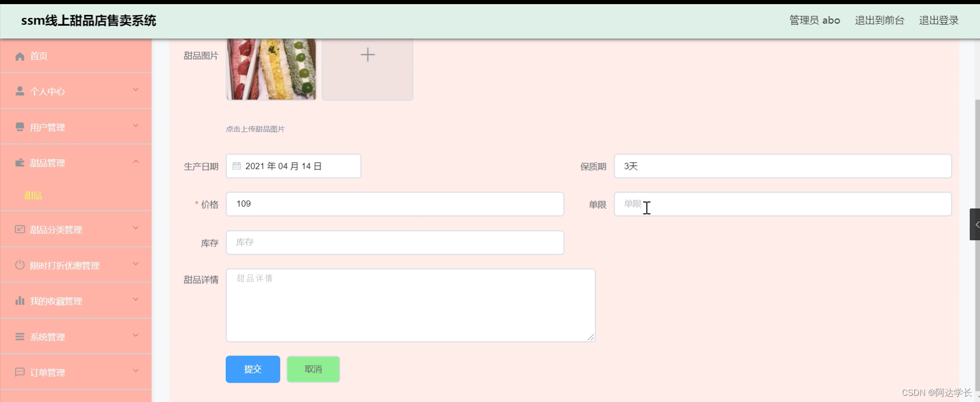Open the collapsed side panel arrow handle
Image resolution: width=980 pixels, height=402 pixels.
(975, 224)
